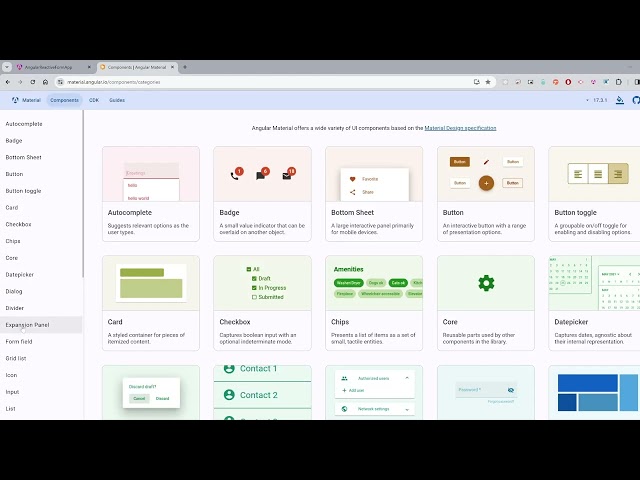
Task: Click the address bar URL field
Action: pos(265,82)
